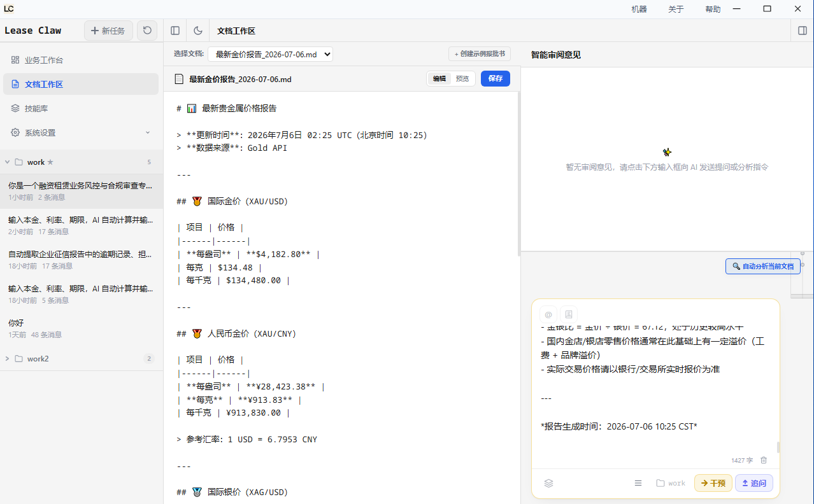Click the star next to work folder
The height and width of the screenshot is (504, 814).
pyautogui.click(x=50, y=162)
